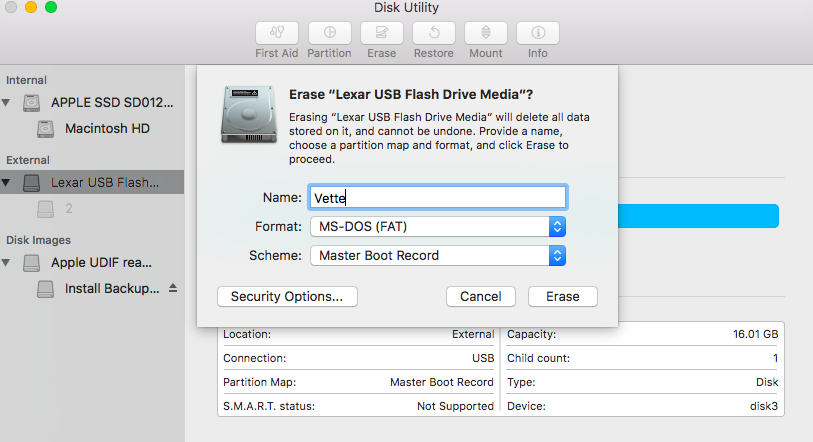Open the Scheme dropdown showing Master Boot Record

tap(438, 256)
